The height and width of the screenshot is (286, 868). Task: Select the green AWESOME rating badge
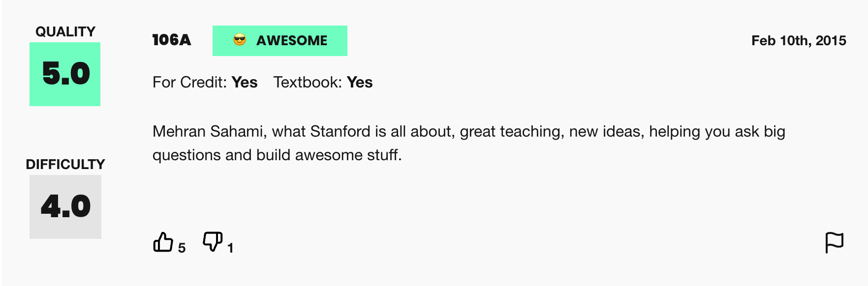pyautogui.click(x=279, y=41)
